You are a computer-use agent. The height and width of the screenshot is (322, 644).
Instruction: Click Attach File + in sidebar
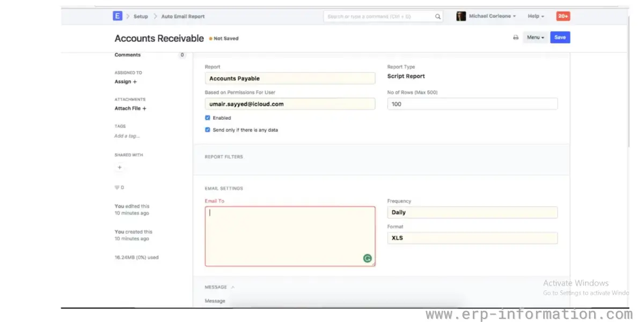click(130, 108)
